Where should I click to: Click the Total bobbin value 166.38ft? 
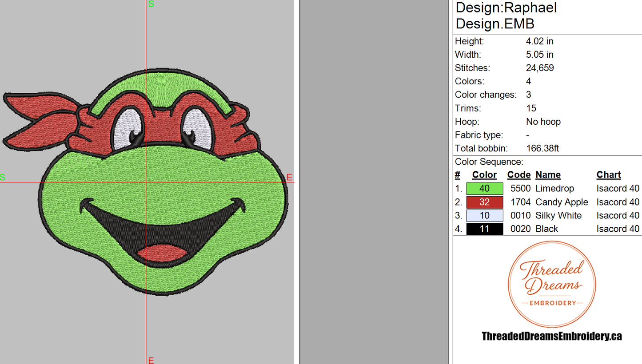[542, 148]
